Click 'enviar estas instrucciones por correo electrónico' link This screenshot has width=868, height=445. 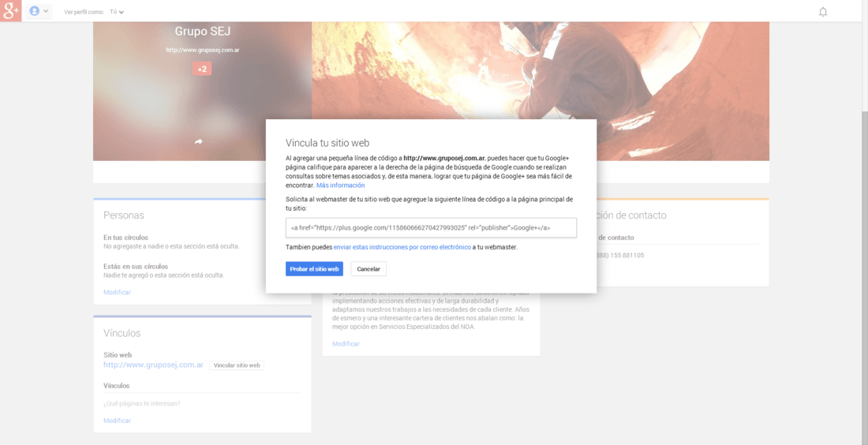402,248
